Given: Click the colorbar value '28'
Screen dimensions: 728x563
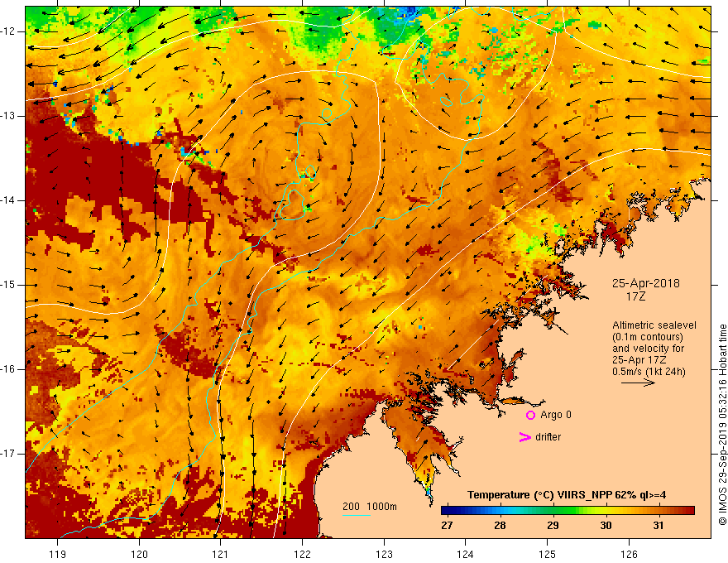Looking at the screenshot, I should click(x=500, y=526).
